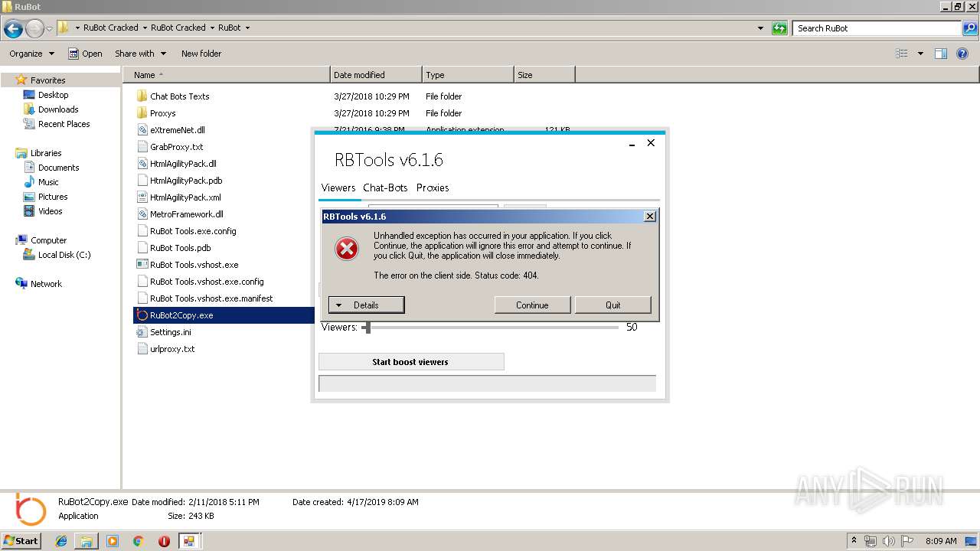This screenshot has height=551, width=980.
Task: Switch to Viewers tab in RBTools
Action: [338, 187]
